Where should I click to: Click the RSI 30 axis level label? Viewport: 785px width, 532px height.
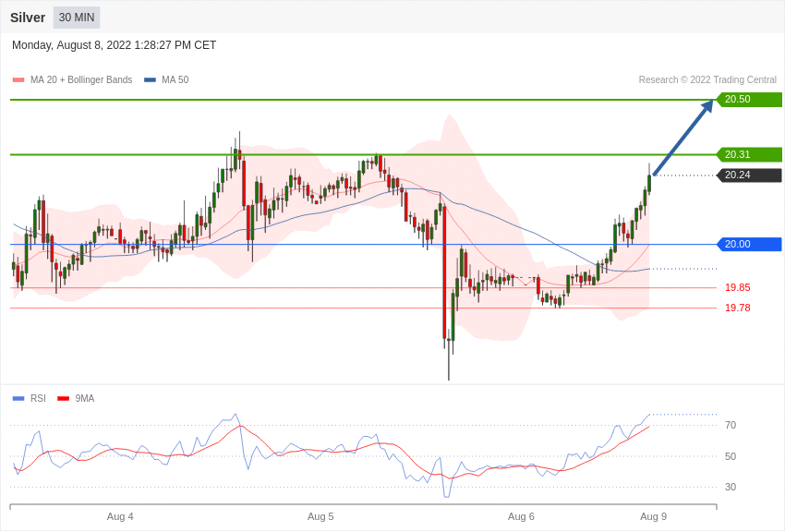click(x=731, y=487)
